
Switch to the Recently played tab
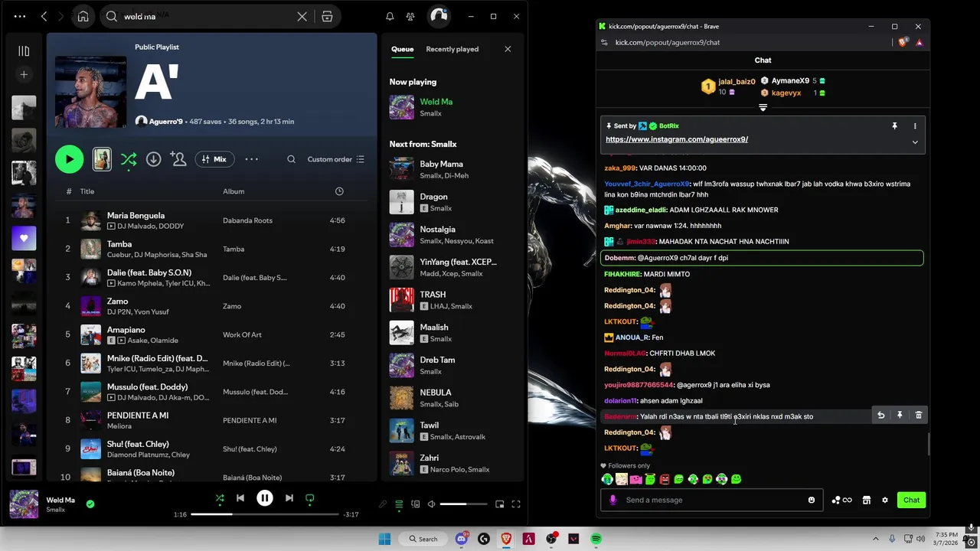[x=452, y=49]
